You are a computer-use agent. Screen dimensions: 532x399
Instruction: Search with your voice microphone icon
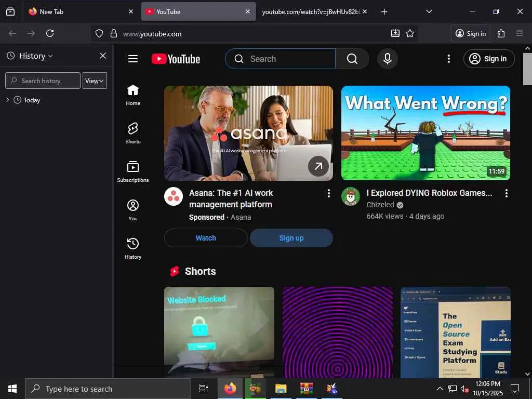tap(388, 59)
